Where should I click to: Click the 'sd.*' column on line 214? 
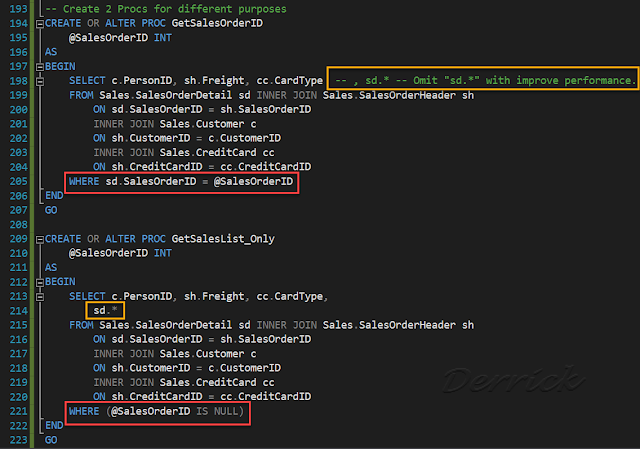[x=105, y=311]
